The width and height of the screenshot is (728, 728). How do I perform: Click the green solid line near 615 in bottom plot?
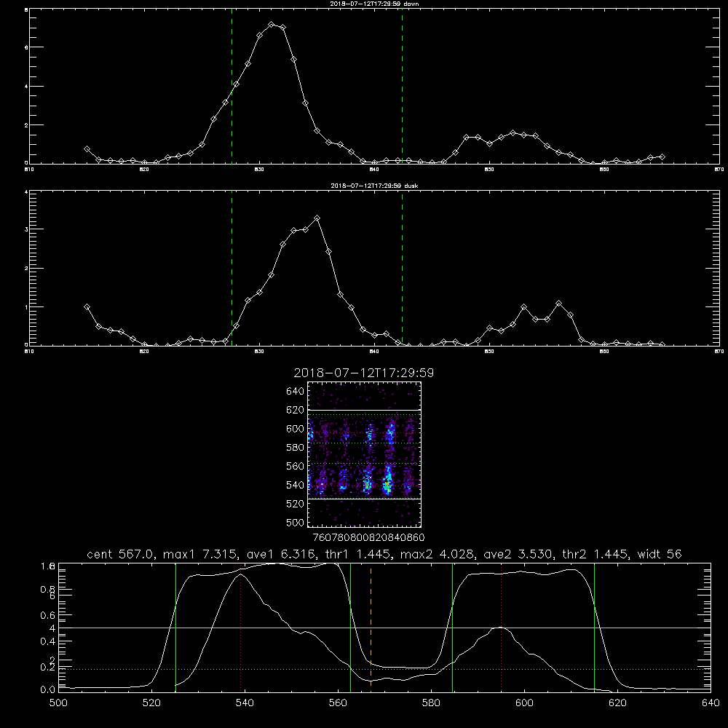[x=594, y=627]
